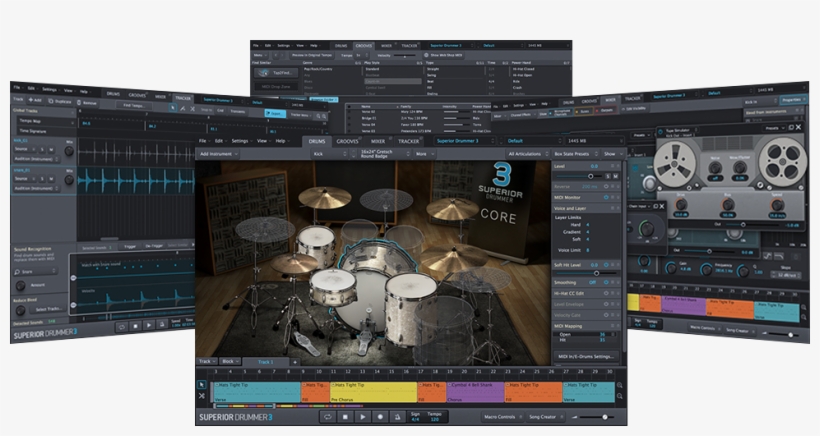Screen dimensions: 820x436
Task: Open the Add Instrument dropdown
Action: (x=219, y=154)
